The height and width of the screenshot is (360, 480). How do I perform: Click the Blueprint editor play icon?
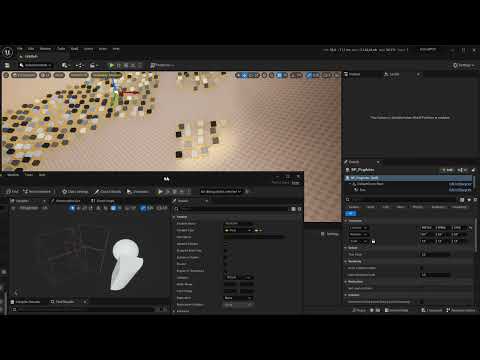coord(160,192)
